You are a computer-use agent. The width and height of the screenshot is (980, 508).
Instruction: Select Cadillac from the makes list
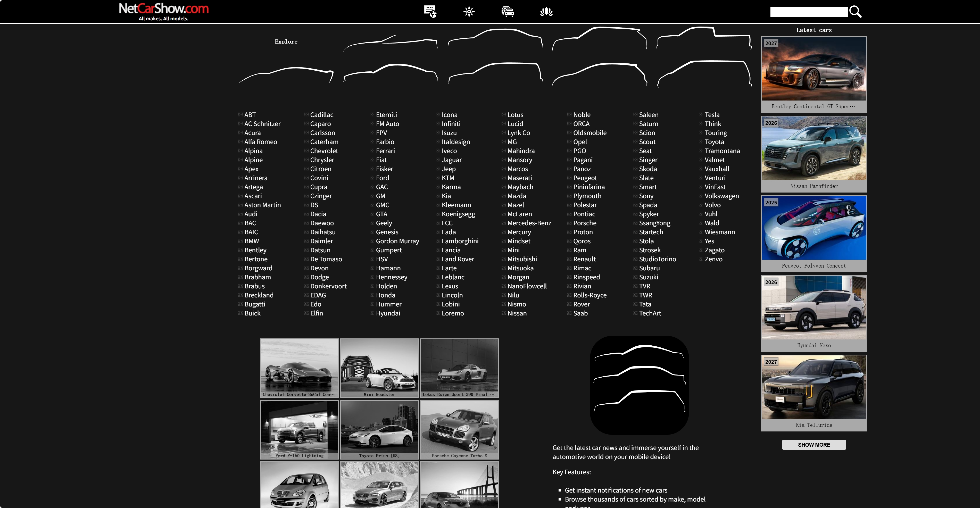click(x=321, y=115)
